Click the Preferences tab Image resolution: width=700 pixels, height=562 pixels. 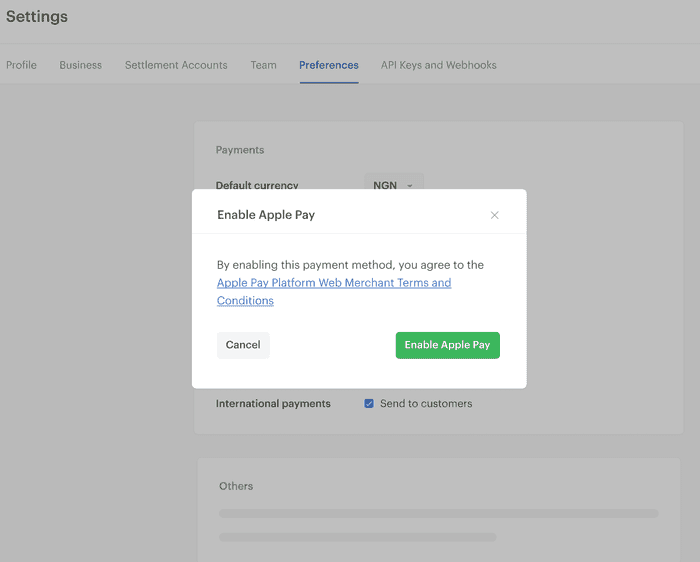pos(328,65)
